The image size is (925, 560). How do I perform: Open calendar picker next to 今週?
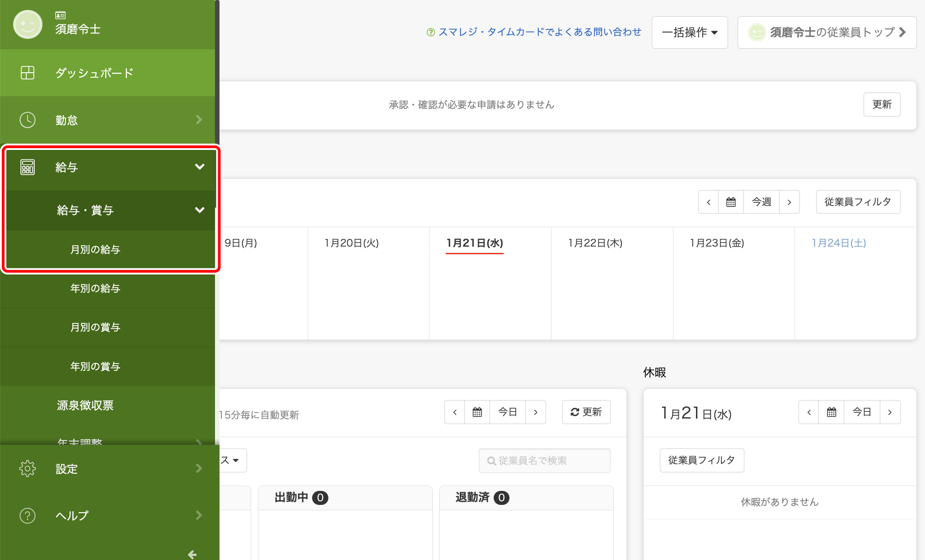click(x=731, y=202)
